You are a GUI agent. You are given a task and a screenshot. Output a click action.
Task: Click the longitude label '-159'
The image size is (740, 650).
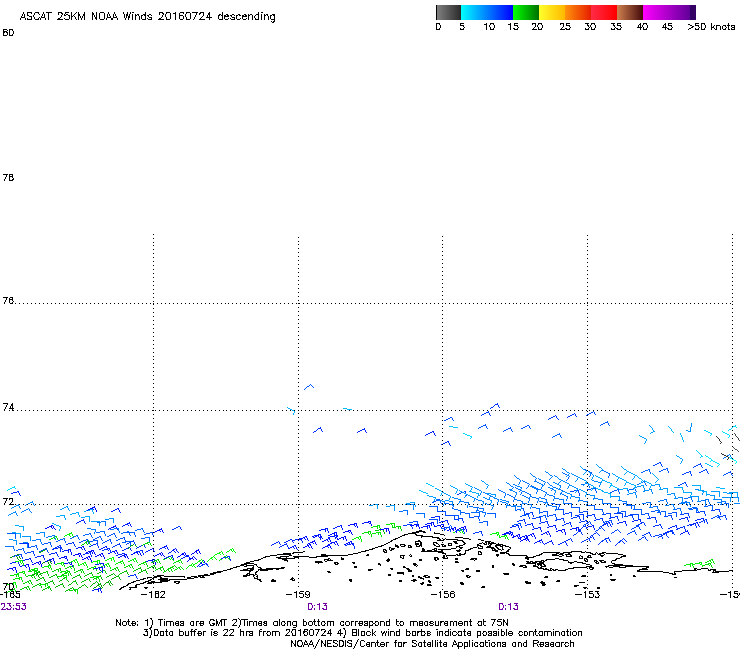pyautogui.click(x=298, y=594)
